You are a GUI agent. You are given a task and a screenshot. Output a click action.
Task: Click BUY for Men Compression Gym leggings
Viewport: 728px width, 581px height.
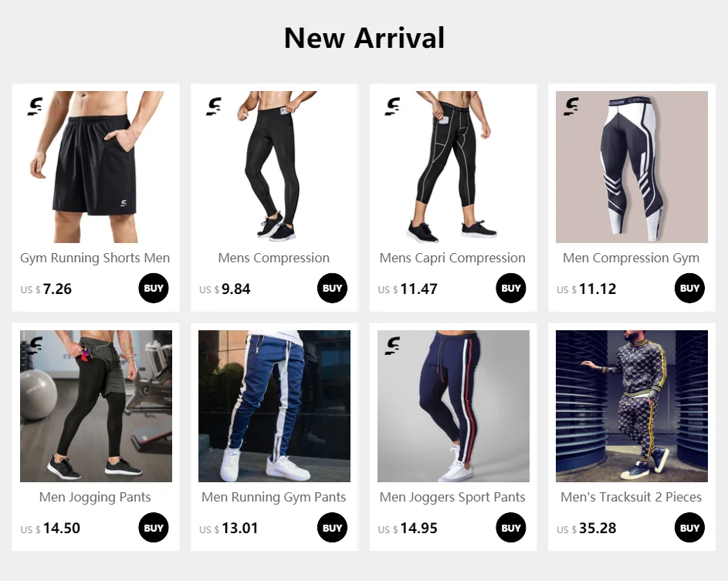coord(689,288)
